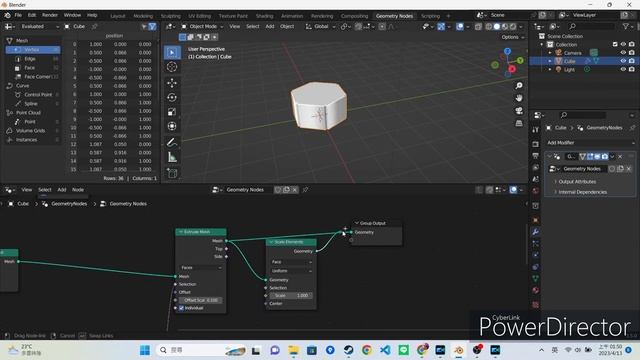Switch to solid viewport shading
Image resolution: width=640 pixels, height=360 pixels.
[497, 27]
